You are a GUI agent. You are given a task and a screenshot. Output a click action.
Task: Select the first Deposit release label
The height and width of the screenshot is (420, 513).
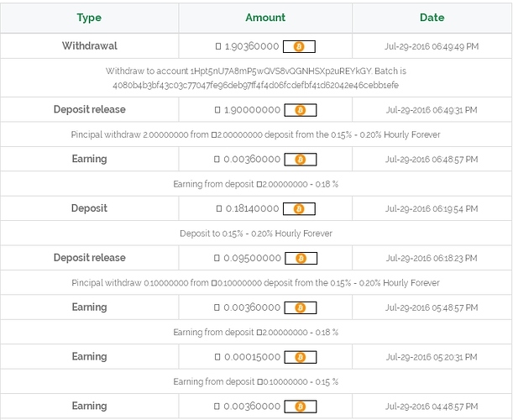(x=89, y=109)
